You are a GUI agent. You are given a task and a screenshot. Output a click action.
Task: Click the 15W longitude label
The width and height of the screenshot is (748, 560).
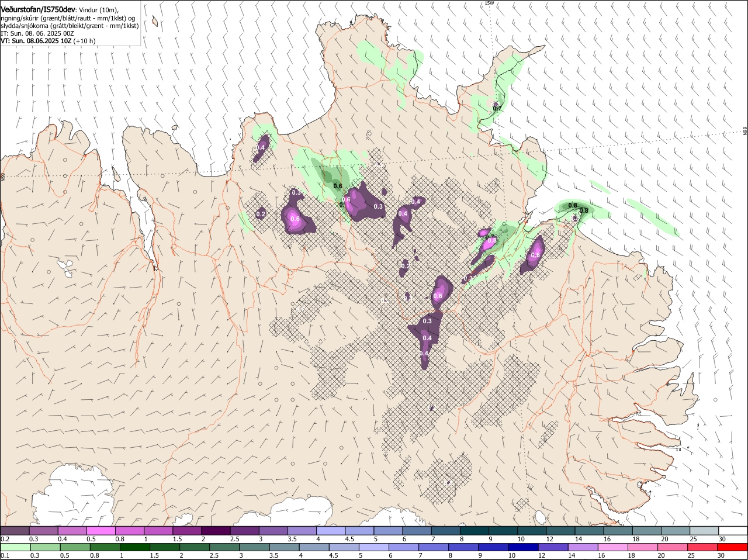489,3
